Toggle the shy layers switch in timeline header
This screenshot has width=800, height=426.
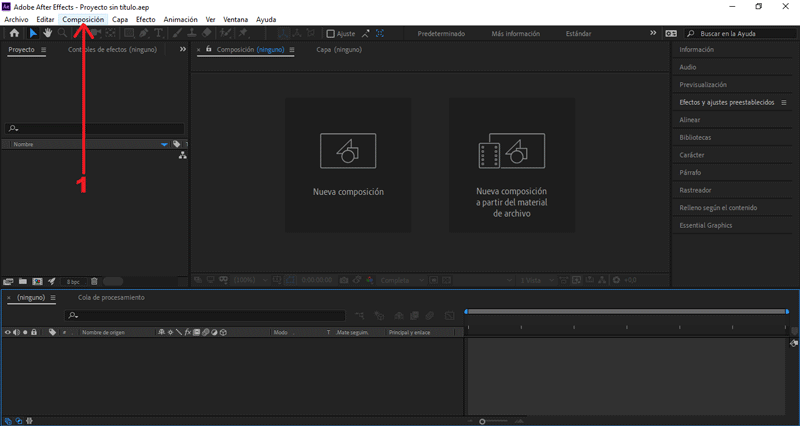click(x=161, y=332)
